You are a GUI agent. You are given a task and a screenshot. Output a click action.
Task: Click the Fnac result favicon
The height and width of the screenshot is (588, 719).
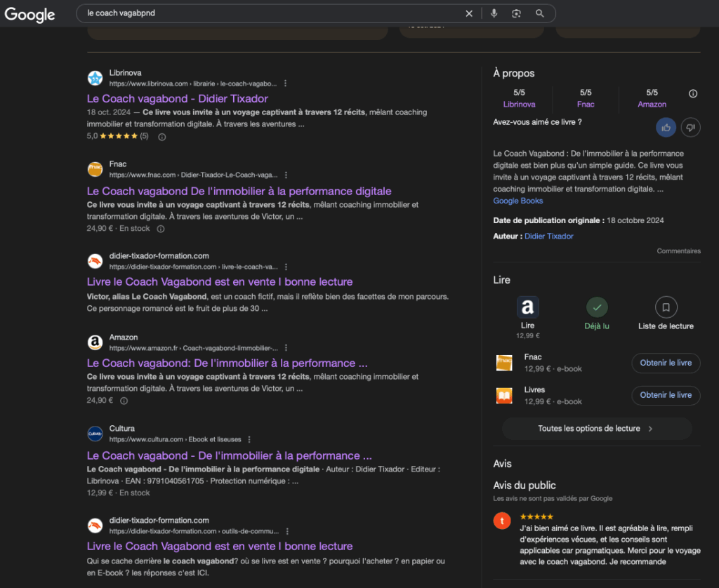(95, 169)
